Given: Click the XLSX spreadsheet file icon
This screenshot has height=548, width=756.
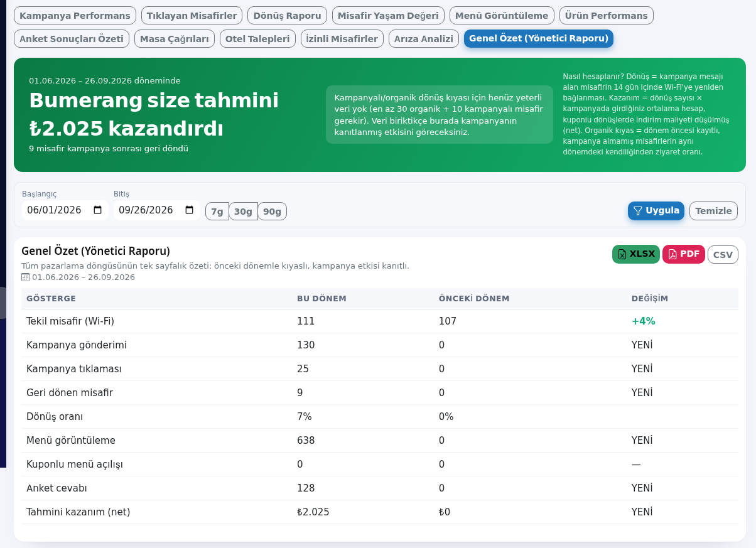Looking at the screenshot, I should tap(622, 254).
